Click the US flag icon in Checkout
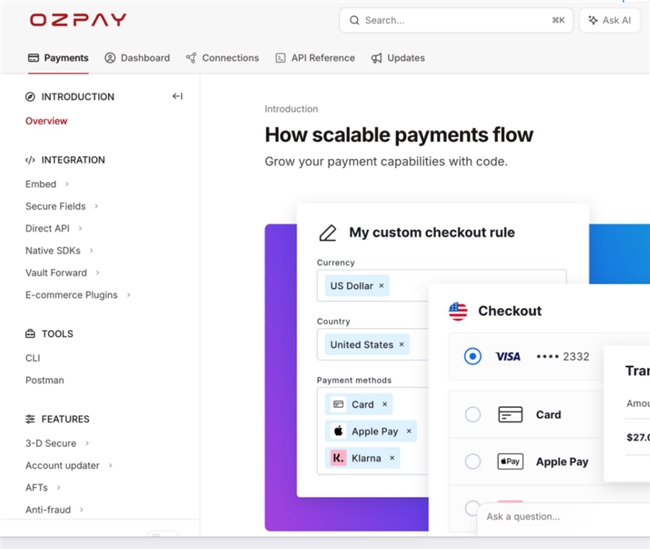Image resolution: width=650 pixels, height=549 pixels. pyautogui.click(x=458, y=311)
